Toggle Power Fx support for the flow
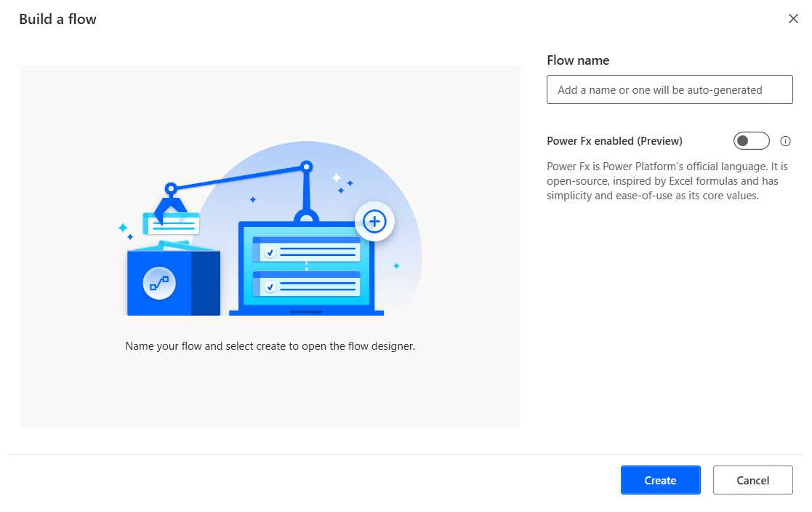The width and height of the screenshot is (812, 512). [752, 140]
